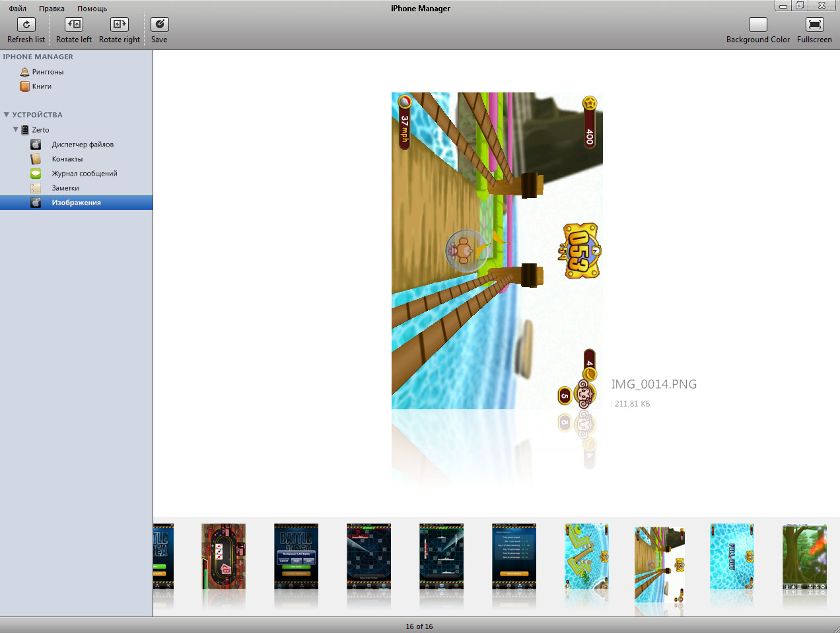Open the Помощь menu
840x633 pixels.
pyautogui.click(x=92, y=9)
